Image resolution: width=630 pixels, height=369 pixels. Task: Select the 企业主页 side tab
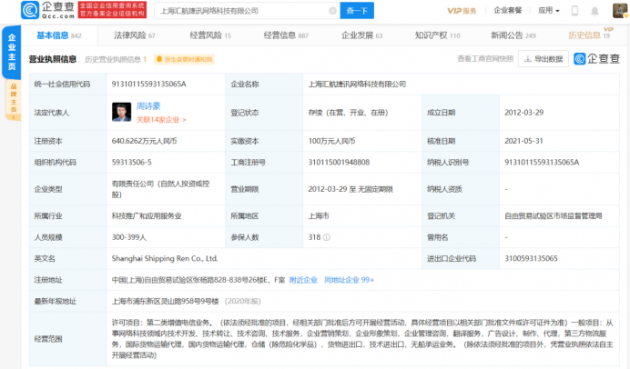pyautogui.click(x=12, y=52)
